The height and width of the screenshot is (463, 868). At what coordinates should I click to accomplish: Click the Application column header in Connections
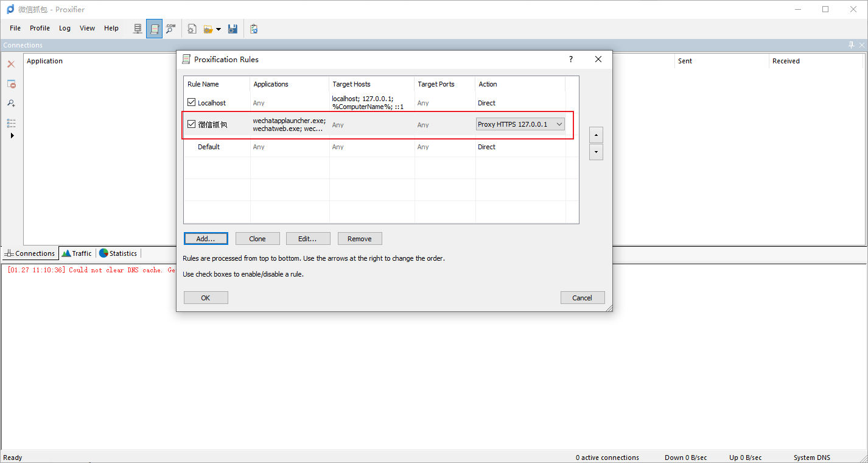45,61
